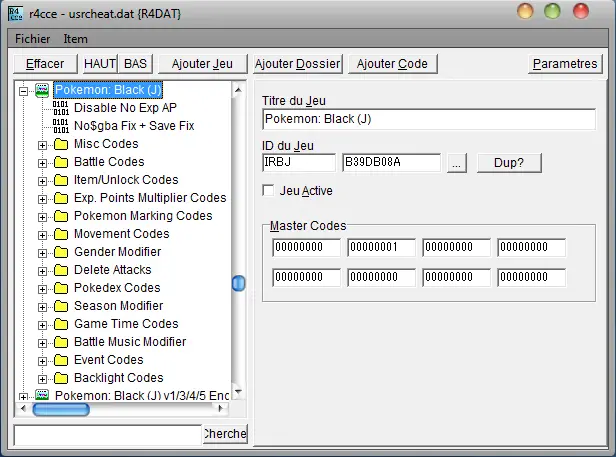Expand the Delete Attacks folder
616x457 pixels.
click(42, 272)
